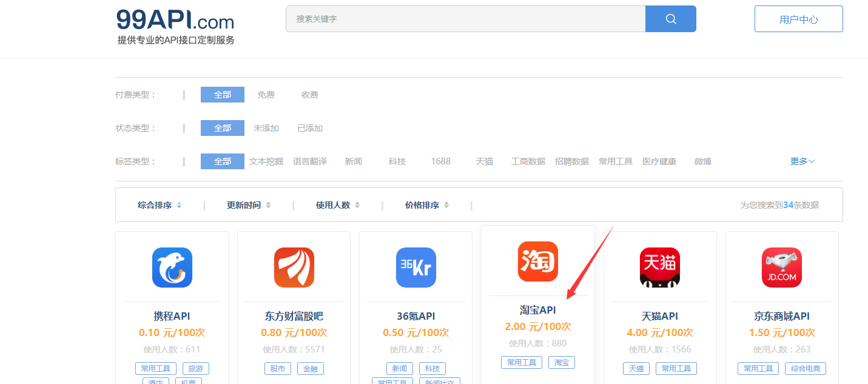The height and width of the screenshot is (384, 868).
Task: Click the 为您搜索到34条数据 result count
Action: [779, 205]
